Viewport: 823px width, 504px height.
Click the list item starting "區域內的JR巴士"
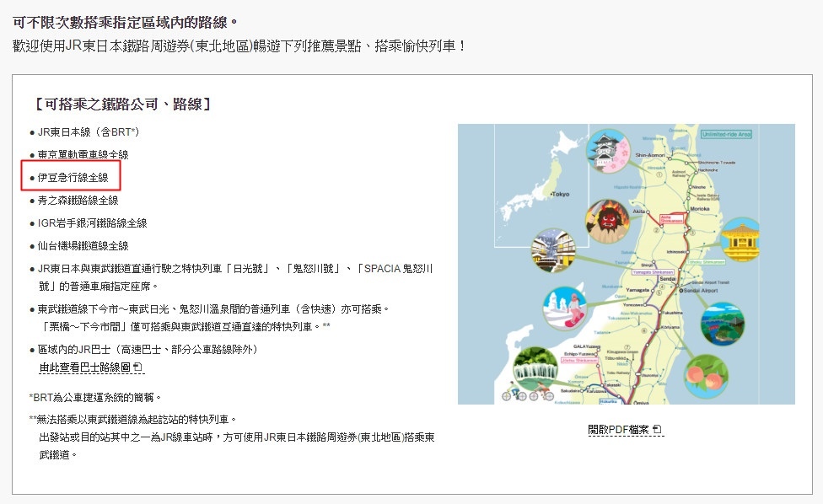pyautogui.click(x=148, y=349)
